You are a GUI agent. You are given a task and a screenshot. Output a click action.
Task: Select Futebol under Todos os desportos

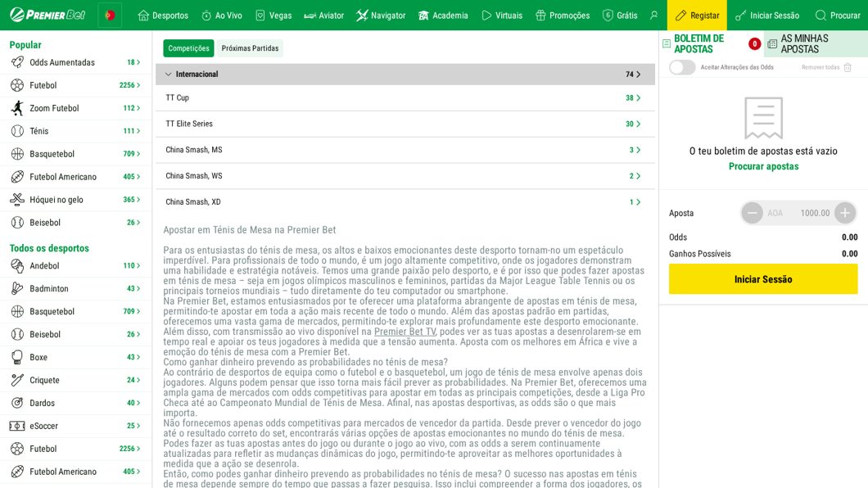[x=75, y=449]
